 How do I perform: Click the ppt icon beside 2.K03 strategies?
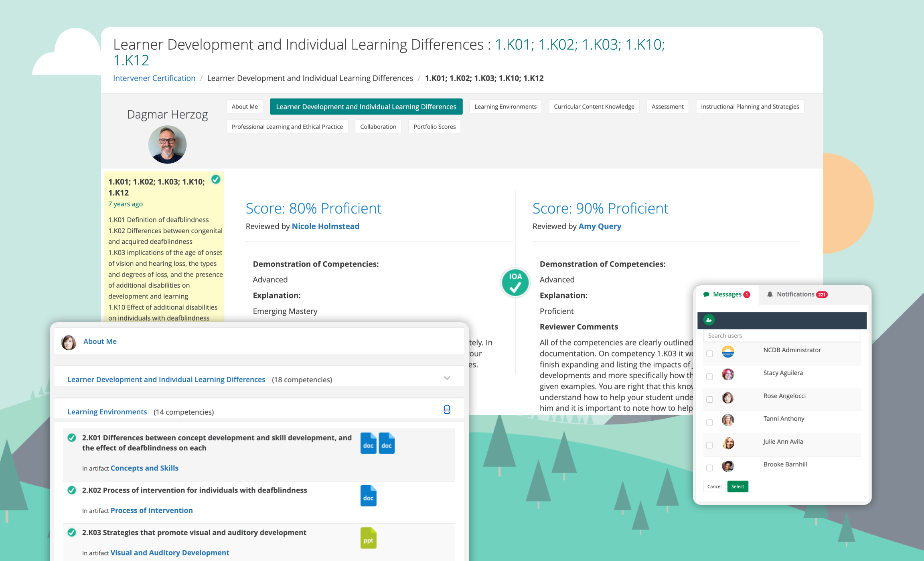pyautogui.click(x=367, y=538)
